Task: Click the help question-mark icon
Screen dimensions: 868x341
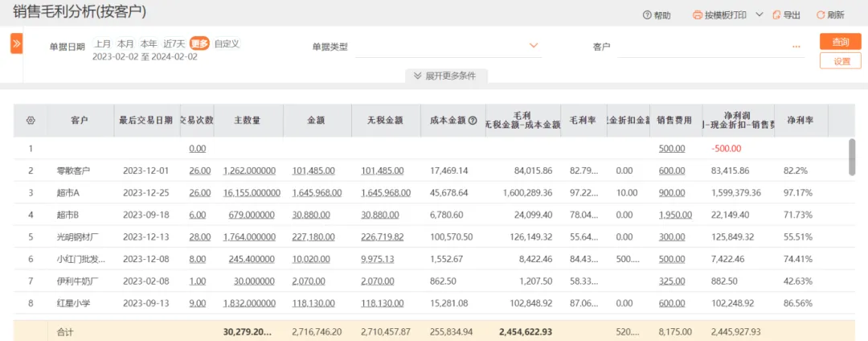Action: (x=646, y=15)
